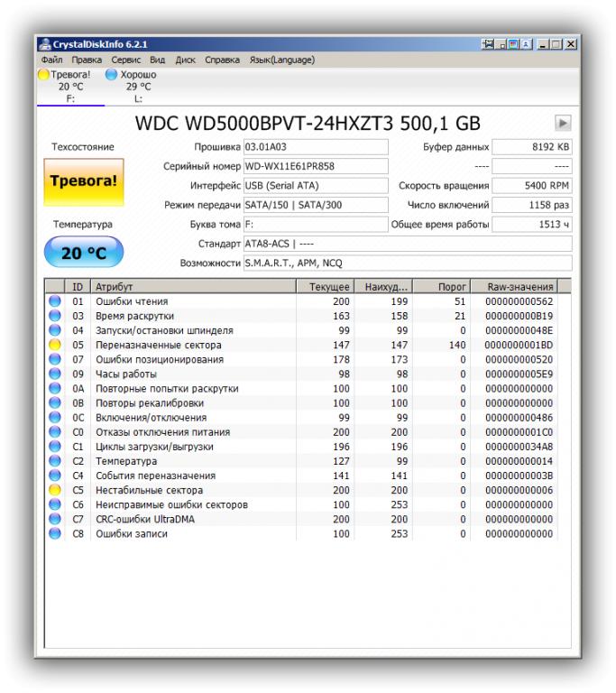Screen dimensions: 616x693
Task: Click the Число включений value 1158 раз
Action: pos(532,205)
